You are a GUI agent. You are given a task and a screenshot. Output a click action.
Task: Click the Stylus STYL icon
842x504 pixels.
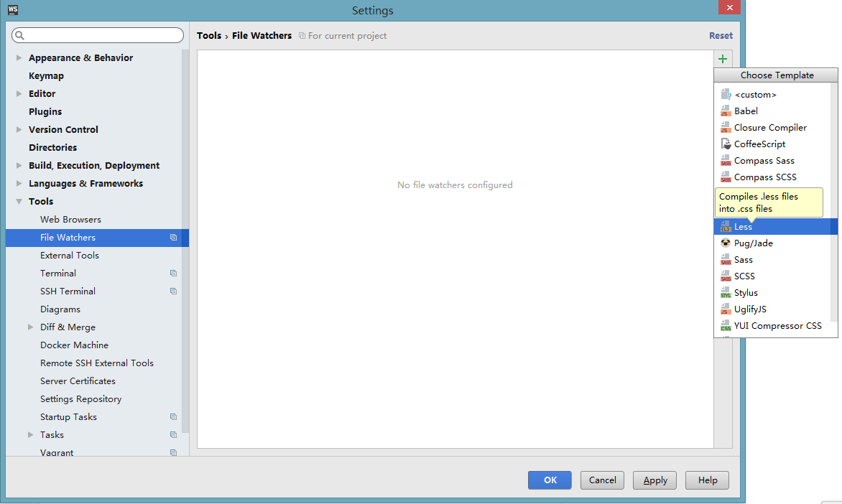coord(726,293)
